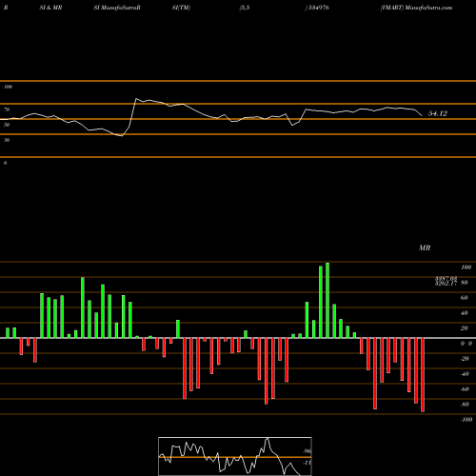Click the MR axis label -80
Viewport: 476px width, 476px height.
(x=465, y=405)
